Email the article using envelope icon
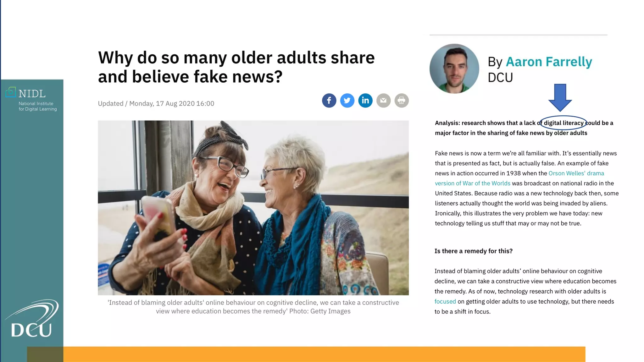644x362 pixels. 383,101
